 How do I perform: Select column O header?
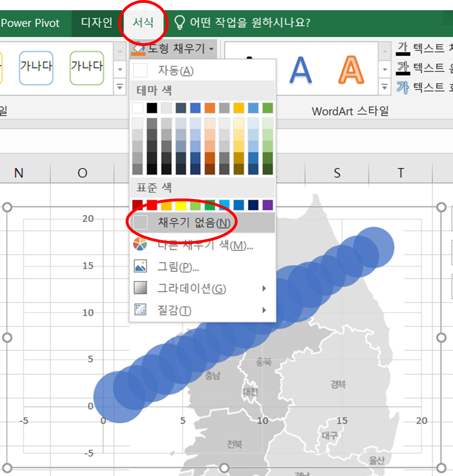pyautogui.click(x=82, y=173)
